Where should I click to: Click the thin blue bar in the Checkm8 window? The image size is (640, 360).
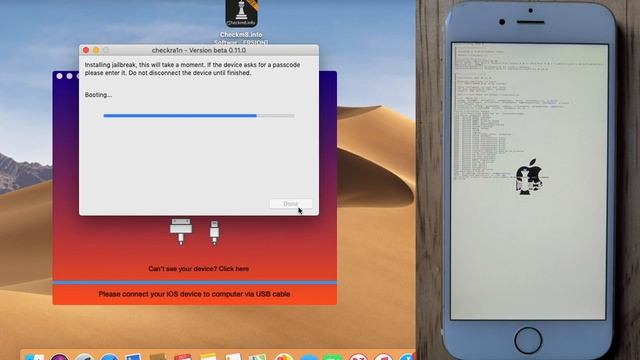point(195,282)
